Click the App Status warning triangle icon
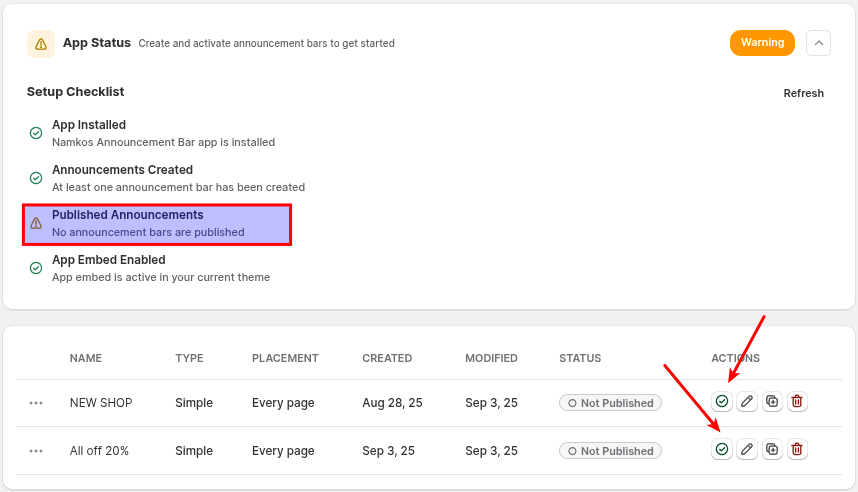 41,44
